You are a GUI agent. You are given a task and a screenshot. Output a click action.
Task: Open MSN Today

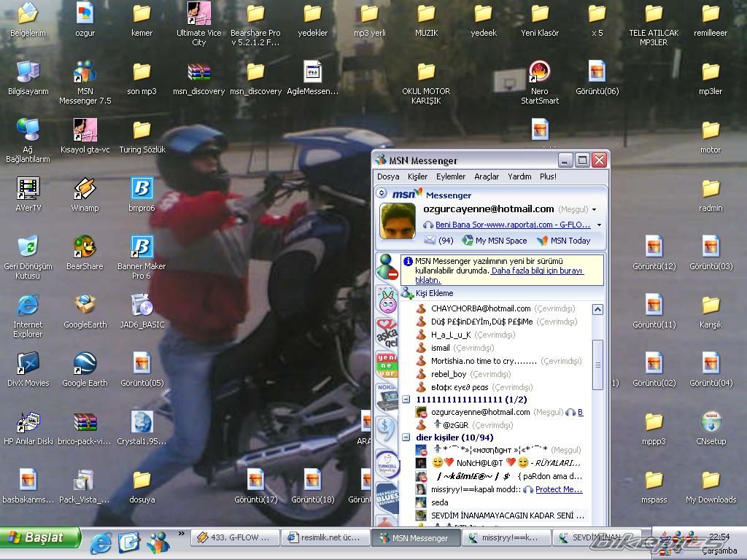564,241
